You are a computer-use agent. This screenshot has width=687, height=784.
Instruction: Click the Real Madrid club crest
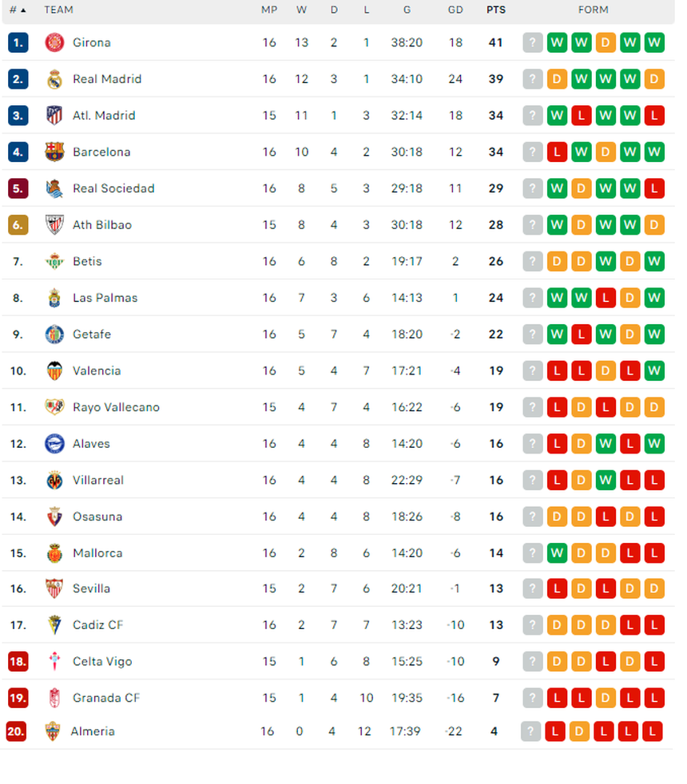(x=54, y=79)
